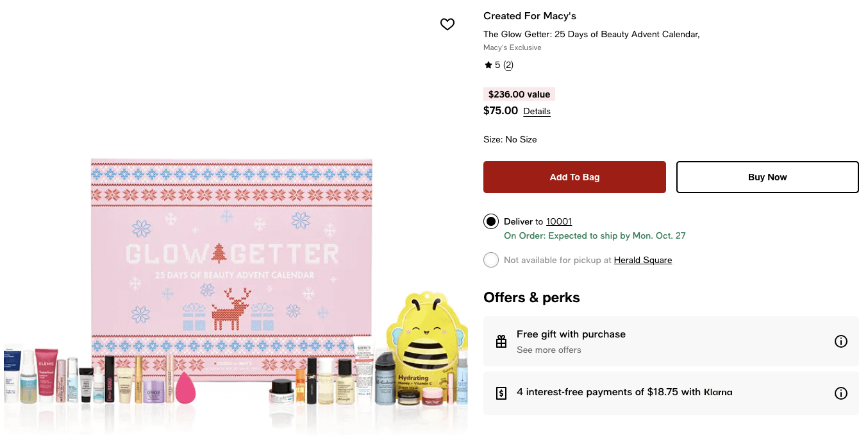Viewport: 868px width, 435px height.
Task: Expand the 4 interest-free payments row
Action: [624, 392]
